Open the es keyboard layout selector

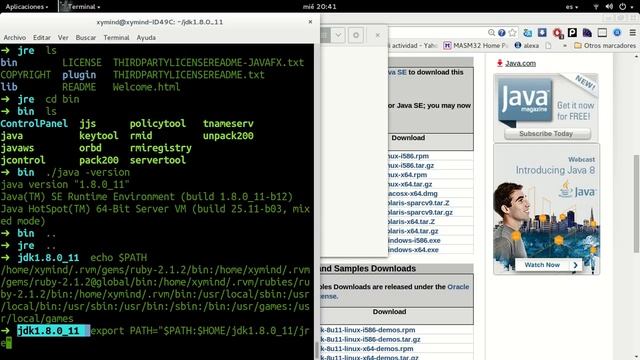571,7
